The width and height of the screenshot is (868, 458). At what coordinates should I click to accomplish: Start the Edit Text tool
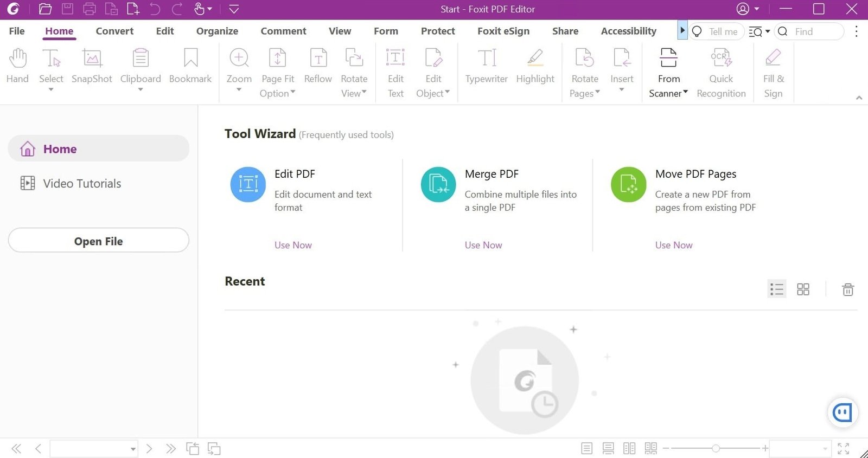pyautogui.click(x=395, y=73)
